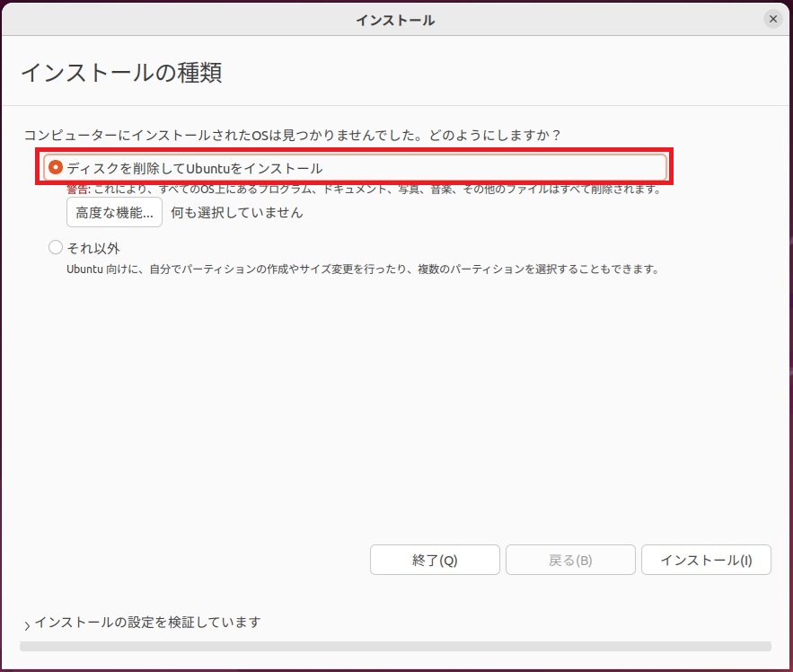Close the installer window
The height and width of the screenshot is (672, 793).
772,19
